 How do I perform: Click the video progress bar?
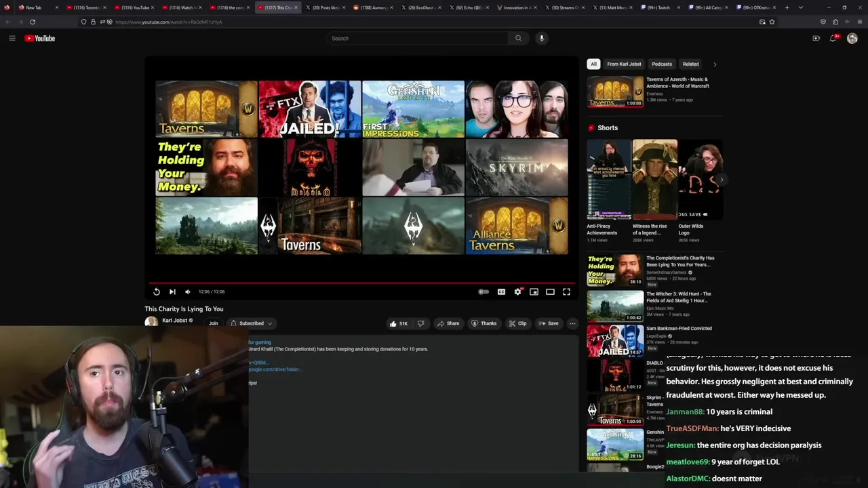tap(362, 283)
